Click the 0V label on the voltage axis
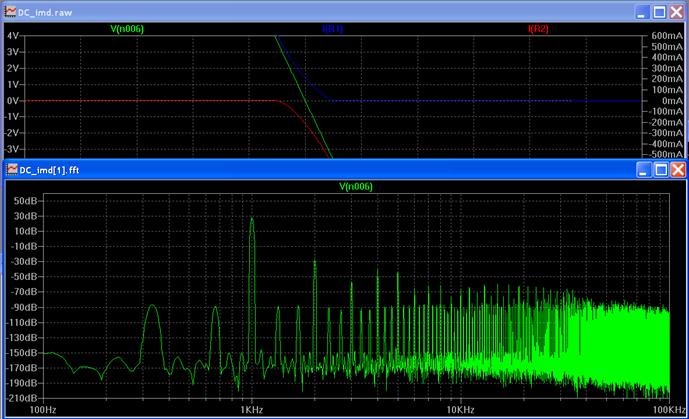Screen dimensions: 689x419 [x=13, y=101]
